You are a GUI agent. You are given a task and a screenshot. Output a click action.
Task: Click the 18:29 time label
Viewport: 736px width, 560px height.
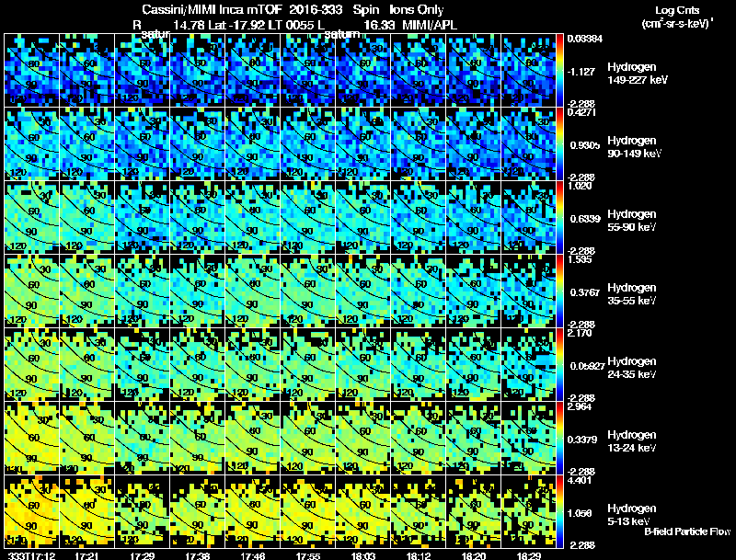(x=528, y=555)
